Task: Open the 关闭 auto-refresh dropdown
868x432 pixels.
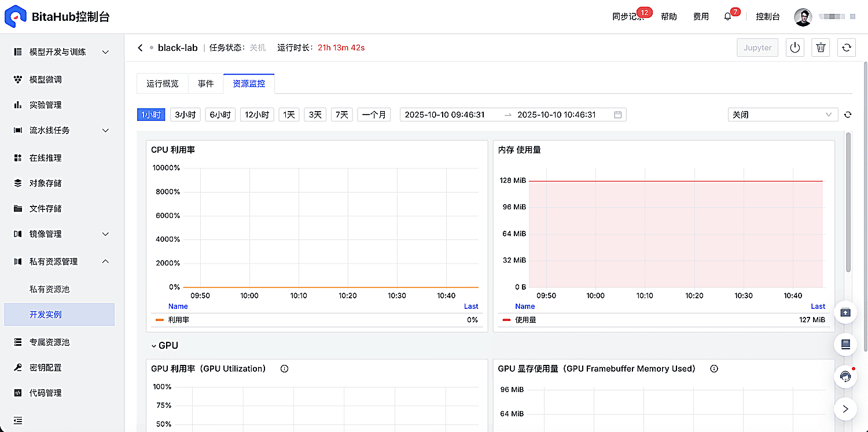Action: (783, 115)
